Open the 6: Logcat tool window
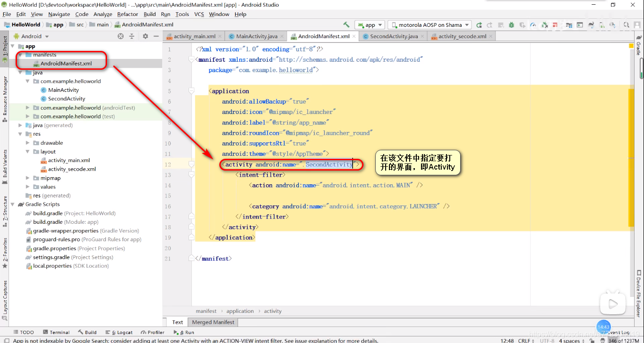644x343 pixels. coord(119,332)
